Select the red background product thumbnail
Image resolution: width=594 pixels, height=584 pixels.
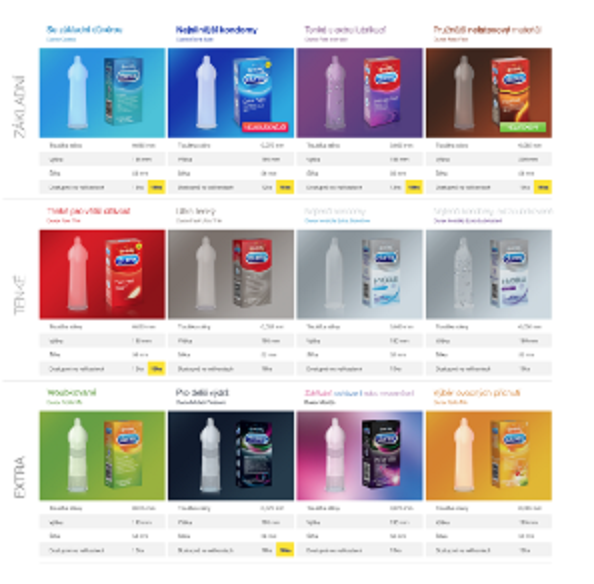coord(102,274)
